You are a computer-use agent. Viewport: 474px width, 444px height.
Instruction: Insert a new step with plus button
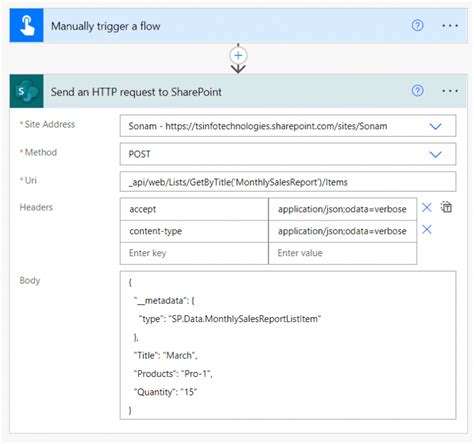click(238, 55)
